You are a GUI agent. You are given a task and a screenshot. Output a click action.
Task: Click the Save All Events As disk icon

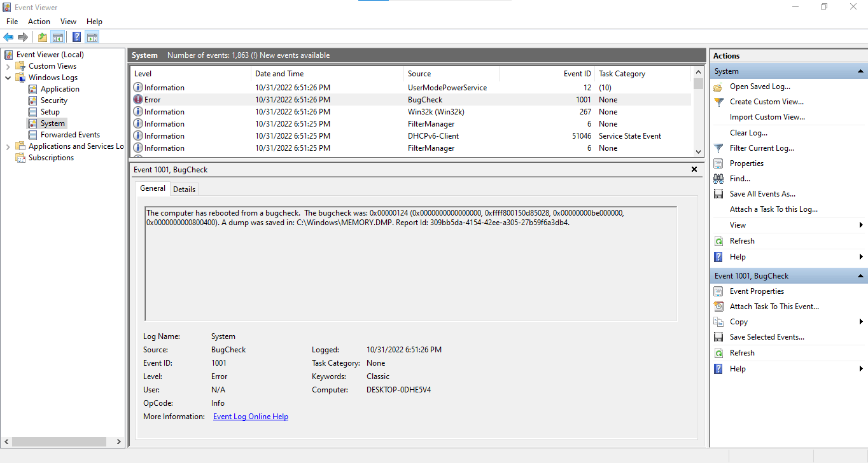[718, 194]
